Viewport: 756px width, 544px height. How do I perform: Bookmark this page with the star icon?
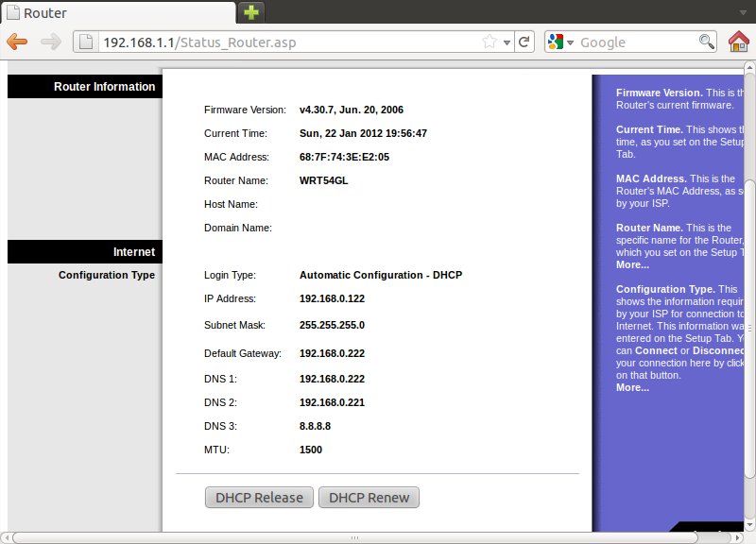coord(490,42)
